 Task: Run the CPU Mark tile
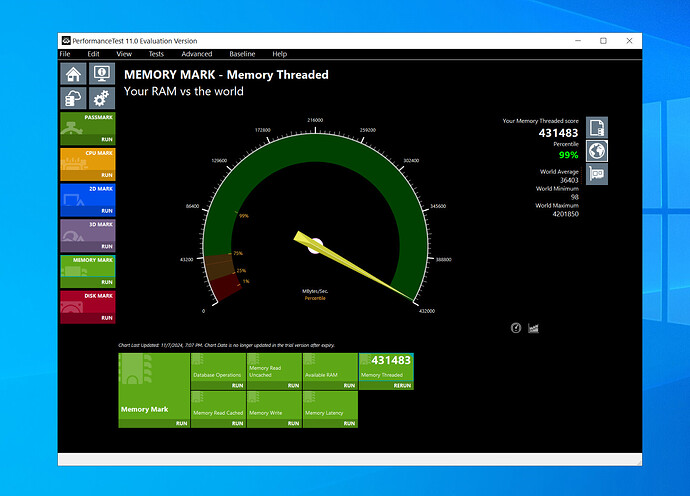click(x=88, y=164)
